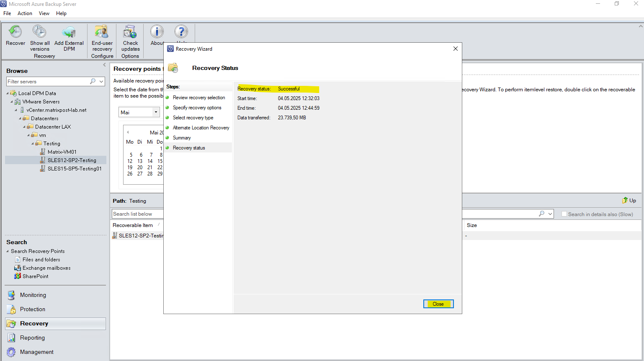This screenshot has height=361, width=644.
Task: Click Close button in Recovery Wizard
Action: 438,304
